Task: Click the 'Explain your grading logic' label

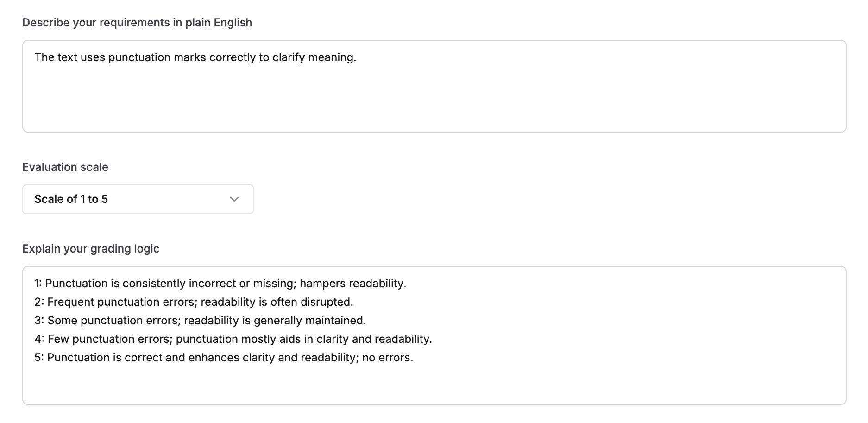Action: tap(90, 248)
